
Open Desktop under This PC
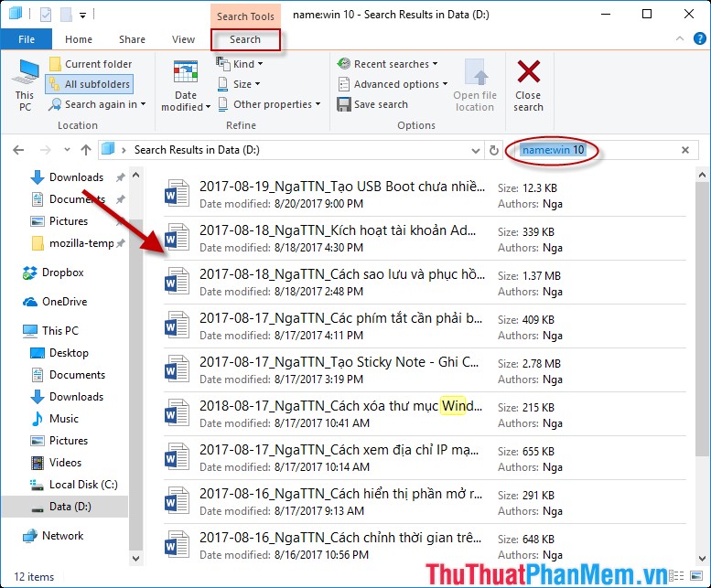(69, 353)
